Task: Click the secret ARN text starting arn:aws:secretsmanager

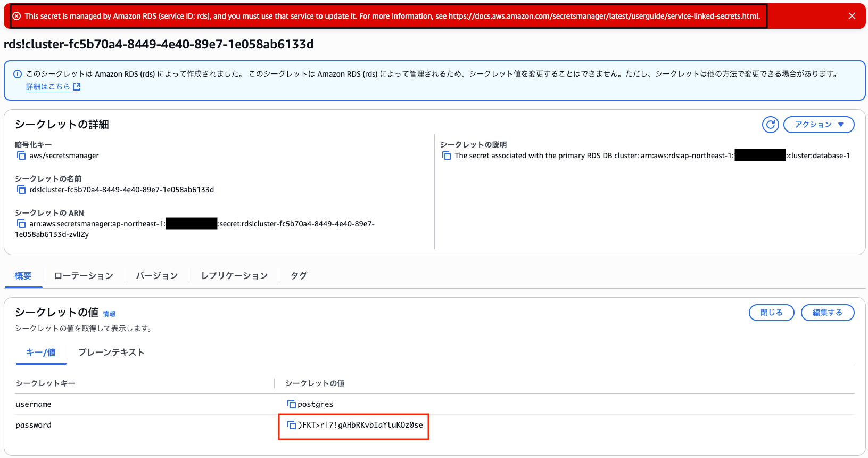Action: 195,229
